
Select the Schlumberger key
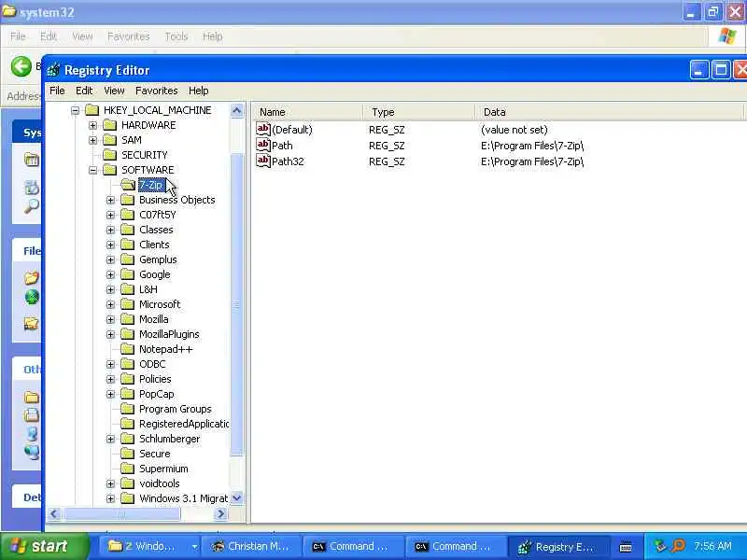[169, 439]
